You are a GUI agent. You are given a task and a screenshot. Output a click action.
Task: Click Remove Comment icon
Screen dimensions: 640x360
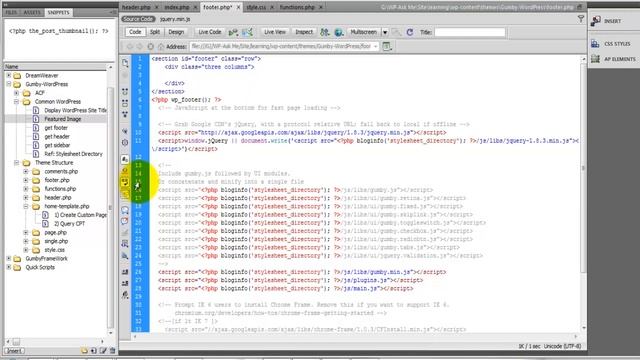pyautogui.click(x=125, y=221)
